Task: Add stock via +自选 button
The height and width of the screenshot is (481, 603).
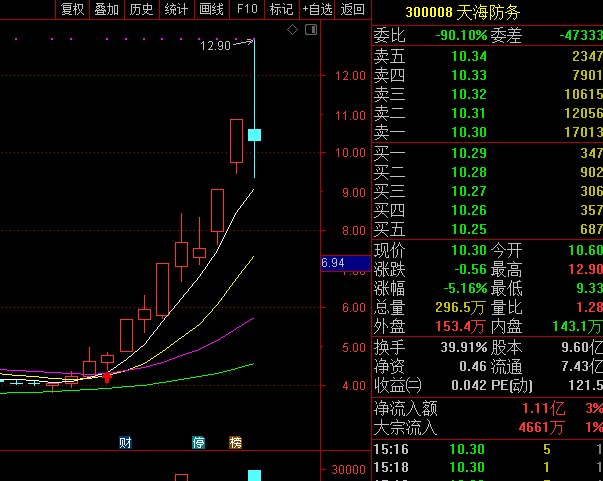Action: tap(317, 9)
